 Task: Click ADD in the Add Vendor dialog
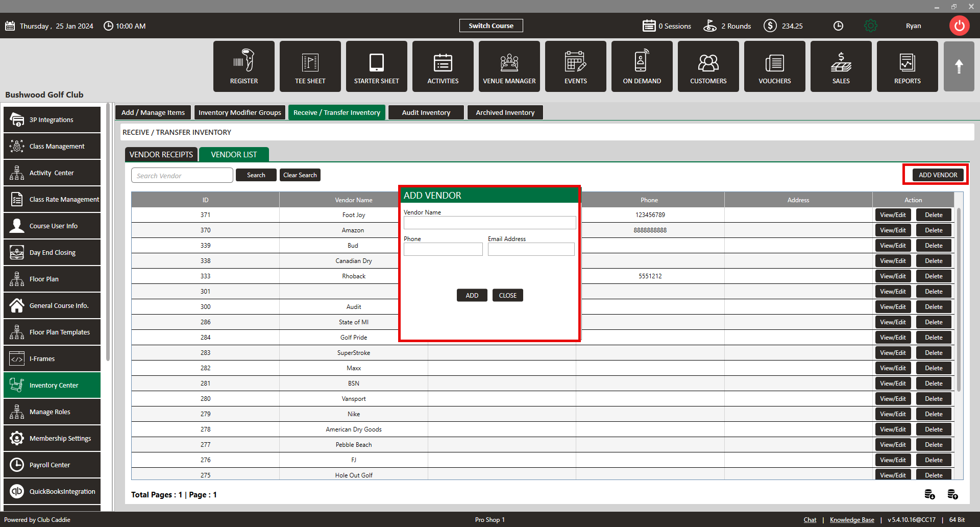point(472,295)
